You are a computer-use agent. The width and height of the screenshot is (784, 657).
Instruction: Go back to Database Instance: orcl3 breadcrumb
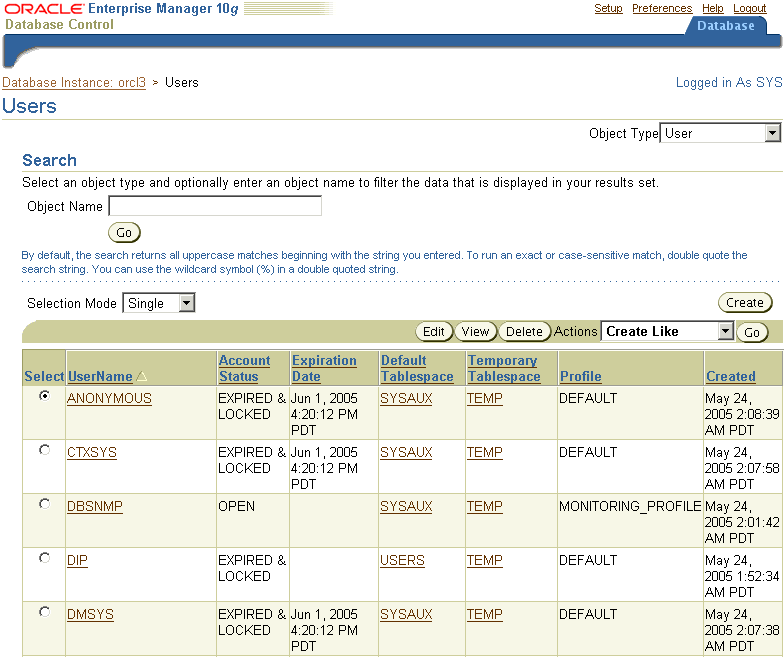tap(74, 83)
